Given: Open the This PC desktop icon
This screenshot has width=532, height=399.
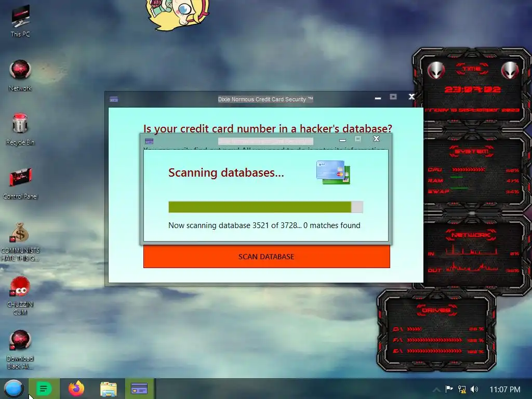Looking at the screenshot, I should (20, 21).
